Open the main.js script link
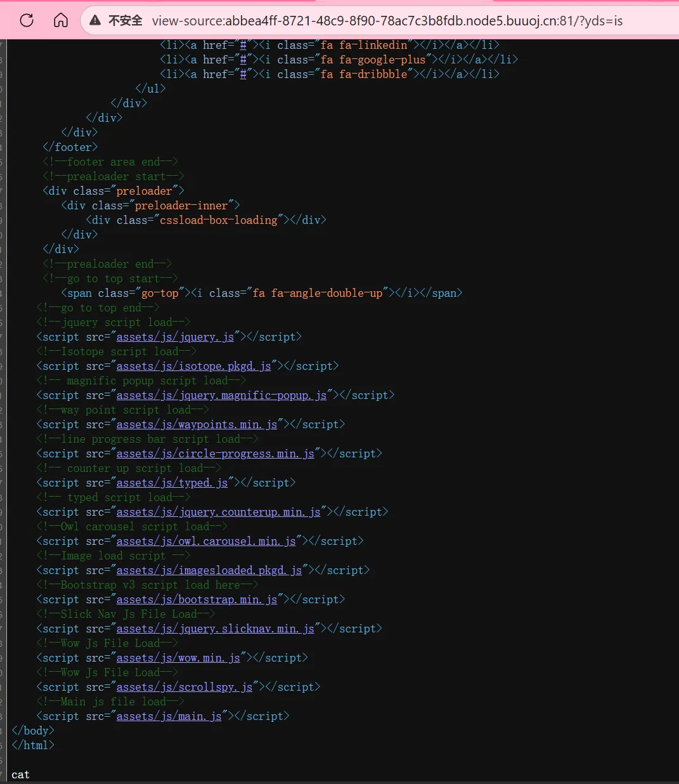This screenshot has width=679, height=784. click(169, 716)
